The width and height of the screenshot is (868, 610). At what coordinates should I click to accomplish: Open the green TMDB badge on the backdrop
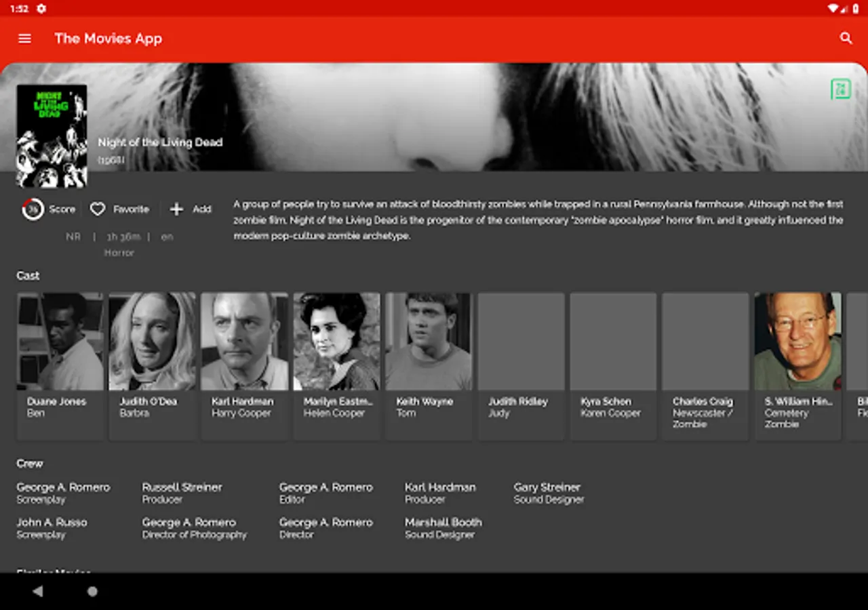coord(840,89)
